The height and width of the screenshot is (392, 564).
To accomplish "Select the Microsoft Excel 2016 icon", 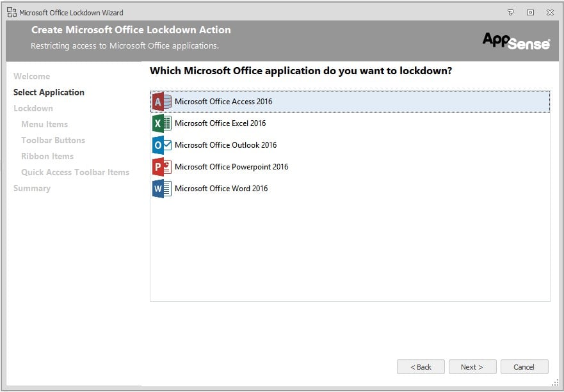I will tap(162, 123).
